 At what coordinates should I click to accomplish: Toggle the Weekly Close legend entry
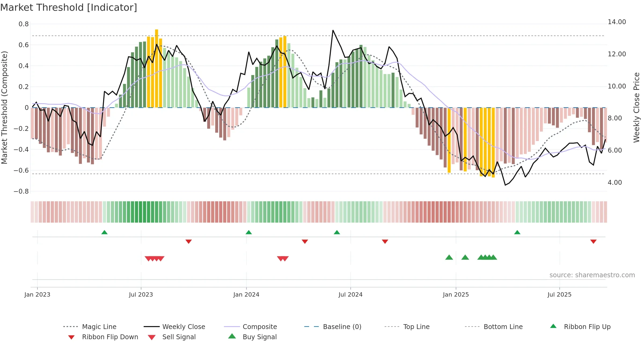click(x=174, y=327)
